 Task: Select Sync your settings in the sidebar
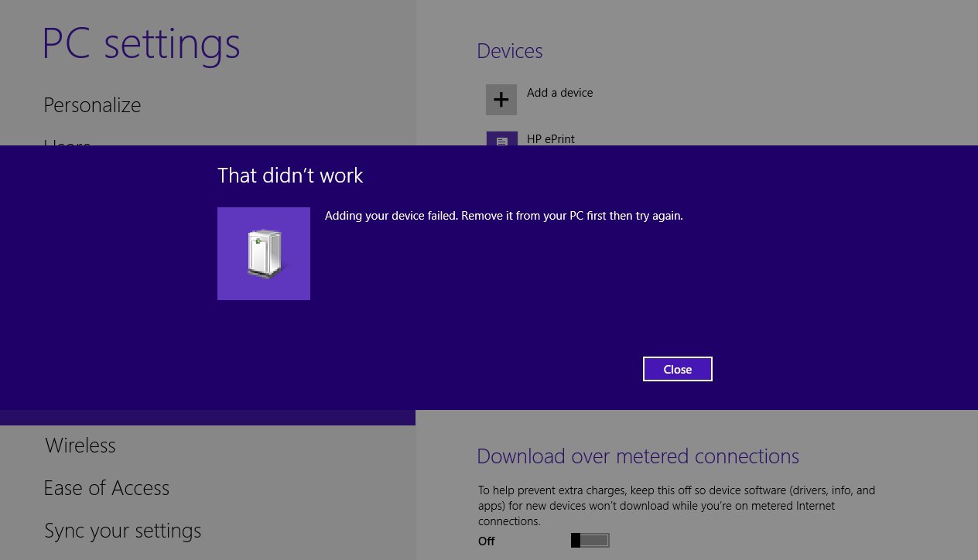click(x=122, y=531)
